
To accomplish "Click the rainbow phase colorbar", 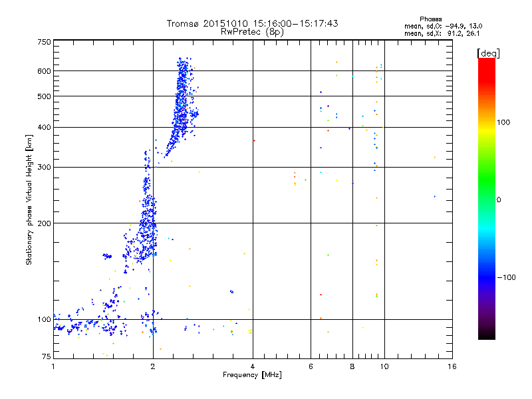I will click(487, 198).
